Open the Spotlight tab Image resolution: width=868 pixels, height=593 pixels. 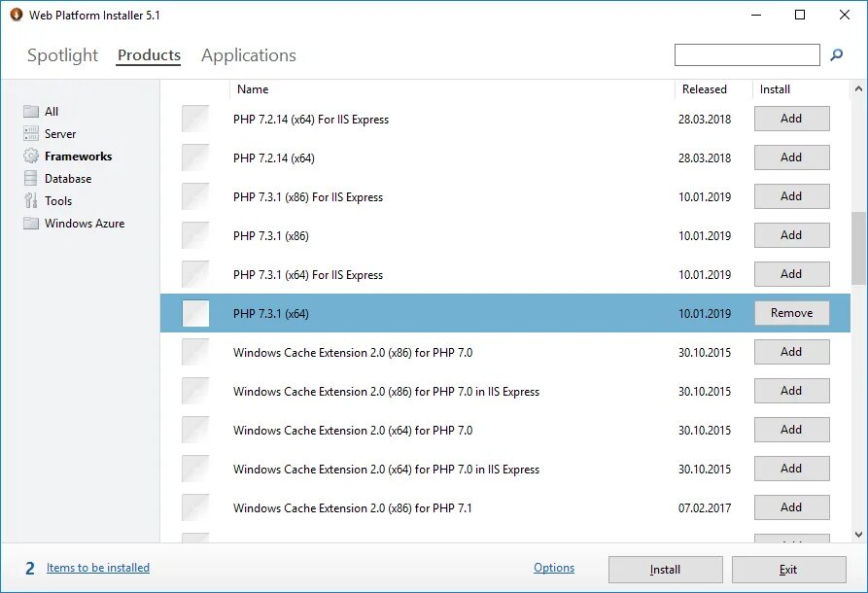tap(62, 55)
